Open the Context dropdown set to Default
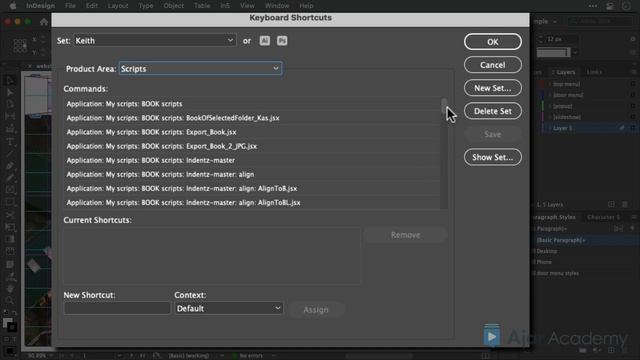The height and width of the screenshot is (360, 640). point(229,308)
